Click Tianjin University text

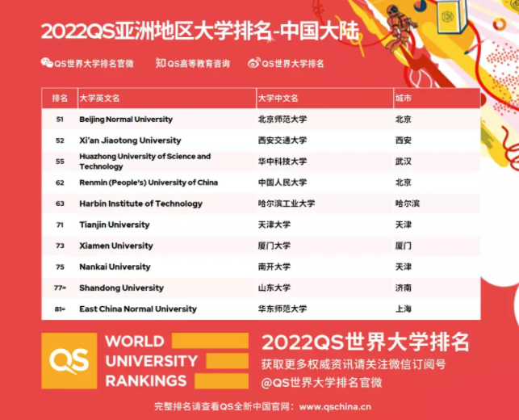click(x=115, y=225)
